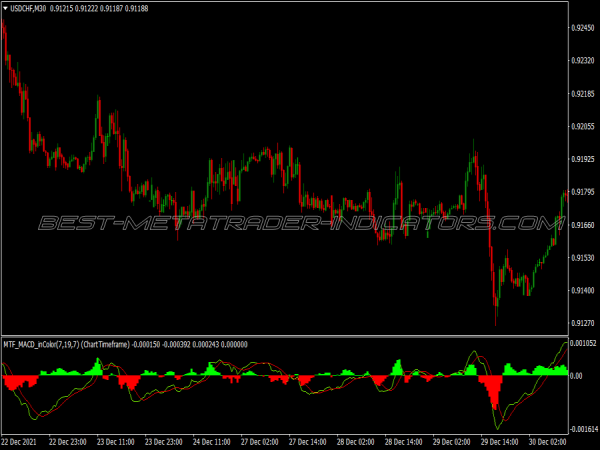Click the 23 Dec 11:00 time label
The image size is (600, 450).
116,442
